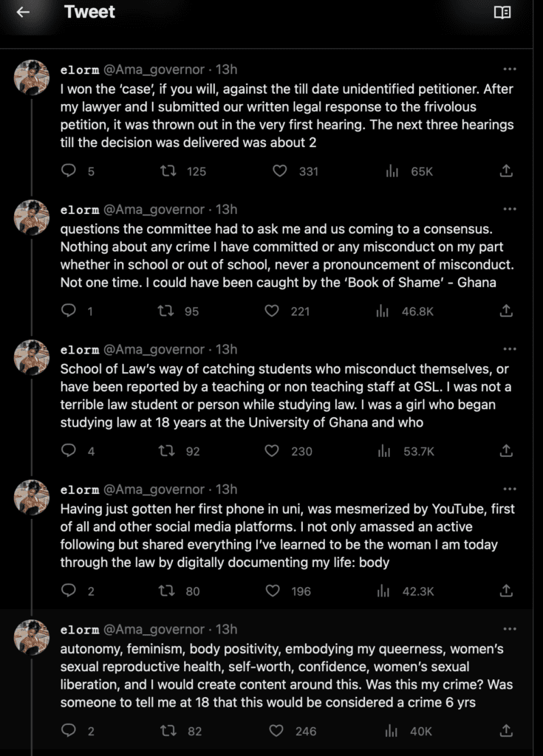Share the first tweet about winning case
This screenshot has width=543, height=756.
506,171
